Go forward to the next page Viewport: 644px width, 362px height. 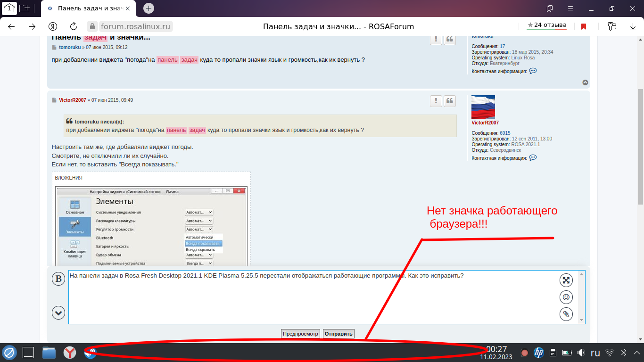pyautogui.click(x=32, y=26)
